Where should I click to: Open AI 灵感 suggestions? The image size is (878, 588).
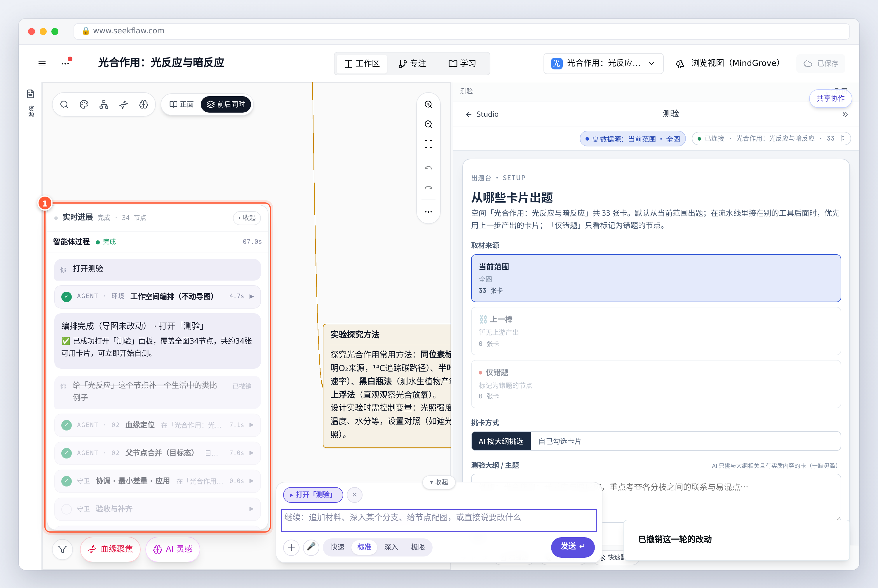coord(173,549)
